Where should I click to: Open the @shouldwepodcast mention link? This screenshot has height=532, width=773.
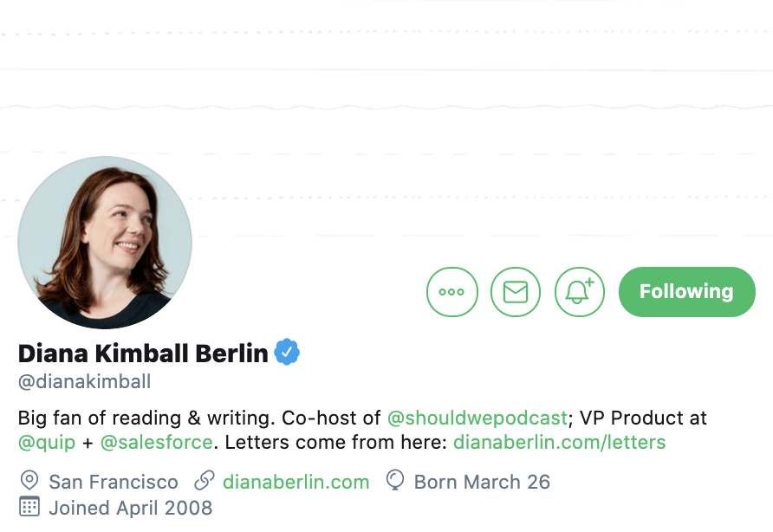point(477,418)
